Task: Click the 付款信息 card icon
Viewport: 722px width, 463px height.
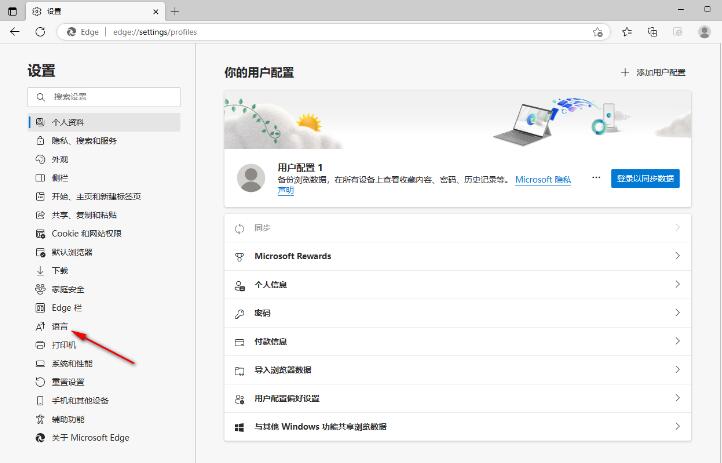Action: (x=239, y=342)
